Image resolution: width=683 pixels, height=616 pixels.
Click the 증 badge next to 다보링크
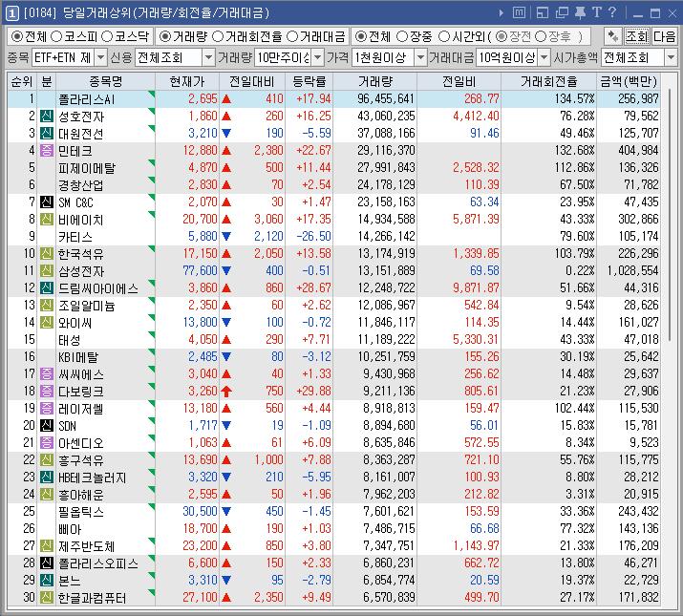(47, 391)
